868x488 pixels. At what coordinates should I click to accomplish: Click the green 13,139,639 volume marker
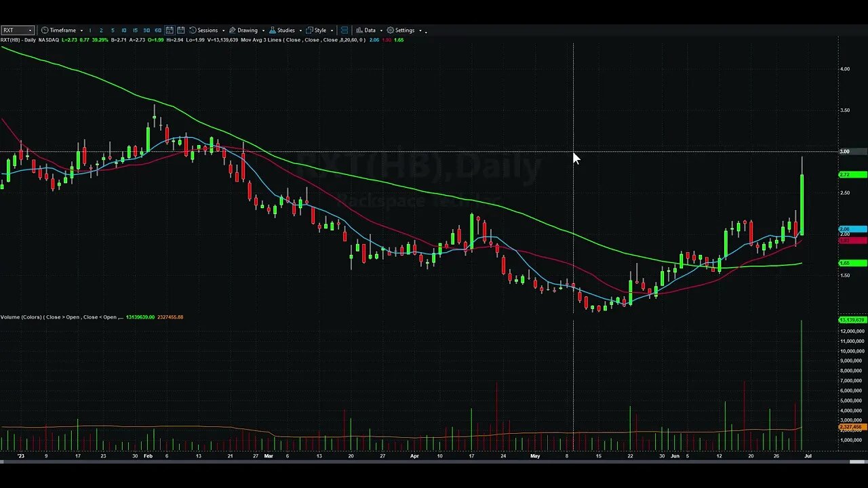852,320
